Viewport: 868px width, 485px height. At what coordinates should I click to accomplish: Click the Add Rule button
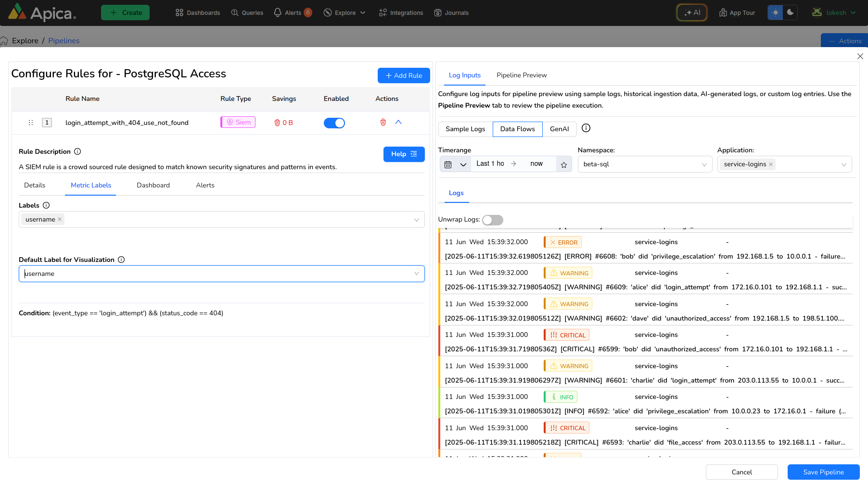tap(404, 75)
